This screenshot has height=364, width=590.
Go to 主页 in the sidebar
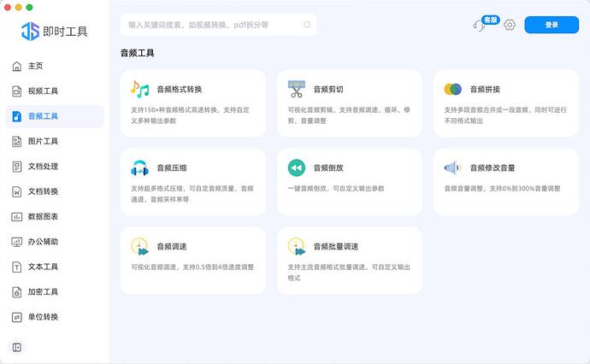[x=34, y=66]
